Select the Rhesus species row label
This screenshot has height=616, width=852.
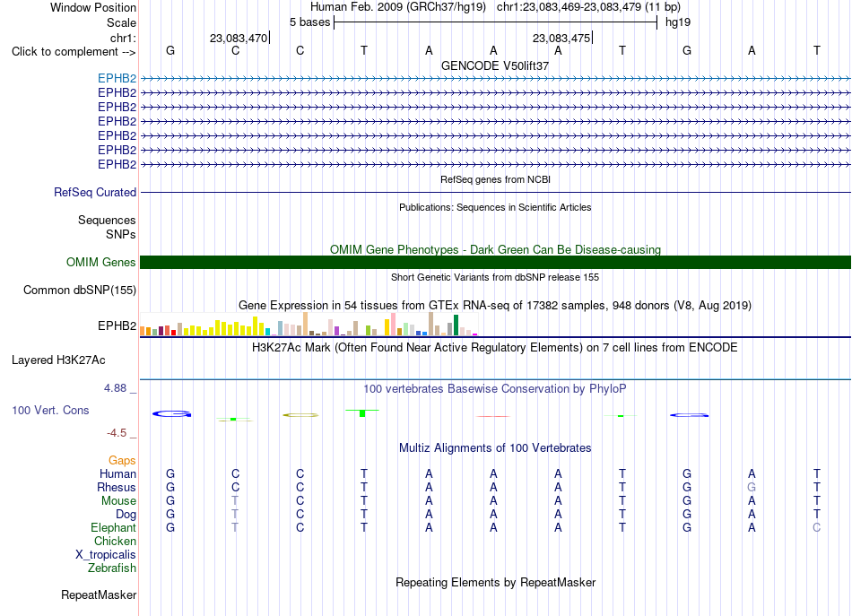(117, 487)
